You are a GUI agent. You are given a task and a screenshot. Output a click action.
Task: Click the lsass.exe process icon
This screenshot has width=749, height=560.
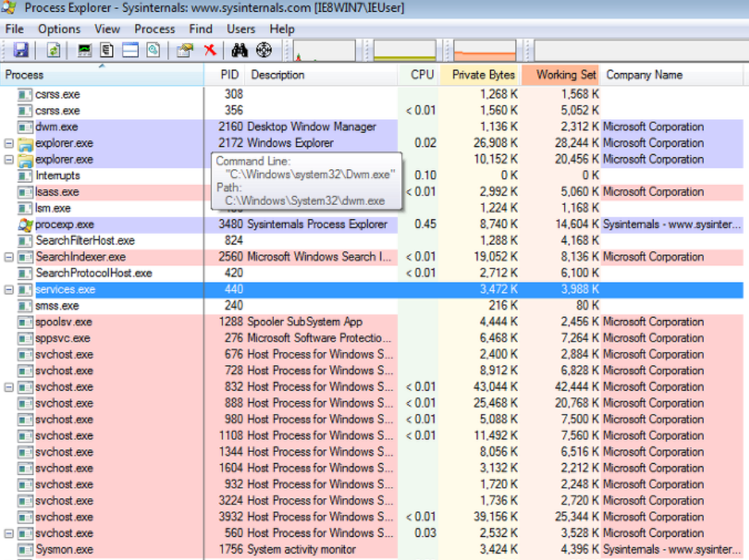coord(25,192)
